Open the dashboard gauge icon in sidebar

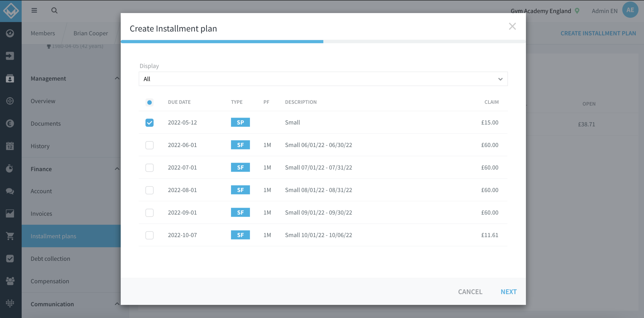coord(10,33)
